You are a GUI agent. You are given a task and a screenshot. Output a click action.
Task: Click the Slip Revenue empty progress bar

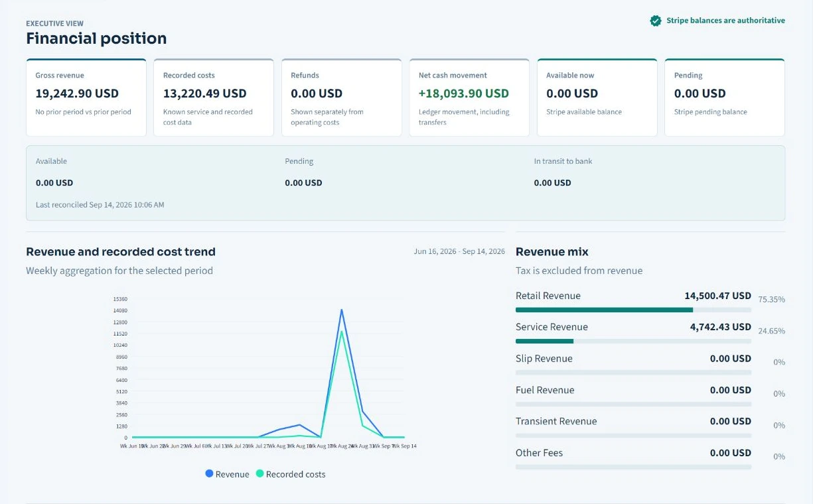point(634,373)
